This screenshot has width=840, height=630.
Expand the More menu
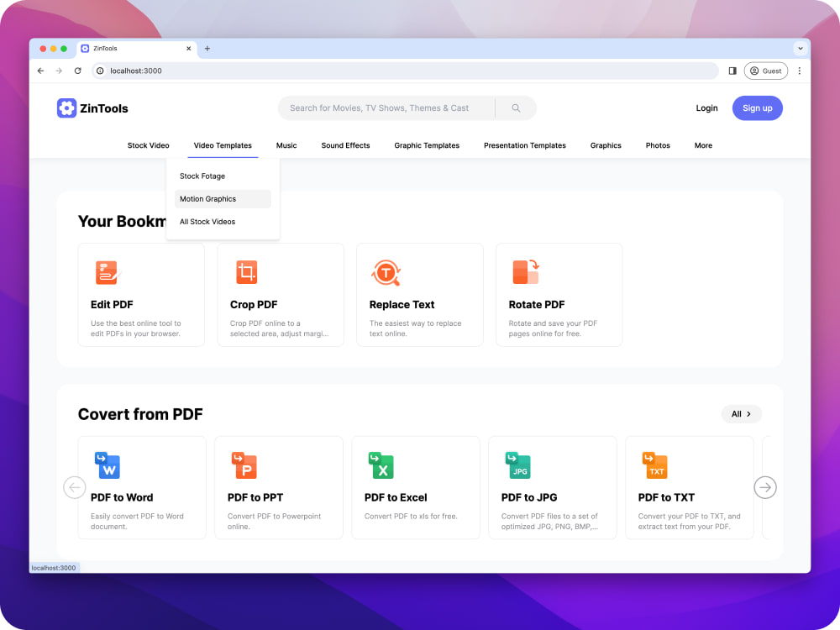click(x=703, y=145)
